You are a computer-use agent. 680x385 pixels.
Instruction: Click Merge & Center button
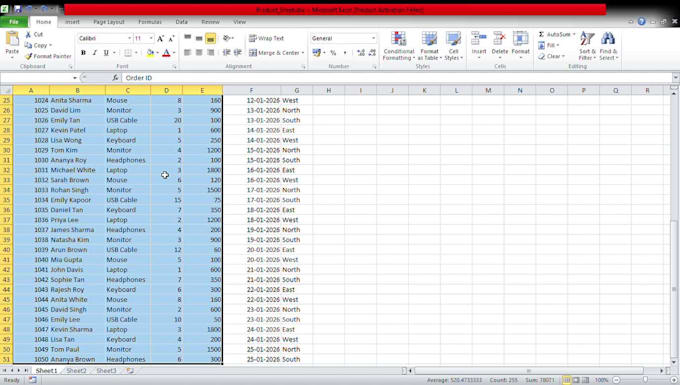click(x=274, y=52)
